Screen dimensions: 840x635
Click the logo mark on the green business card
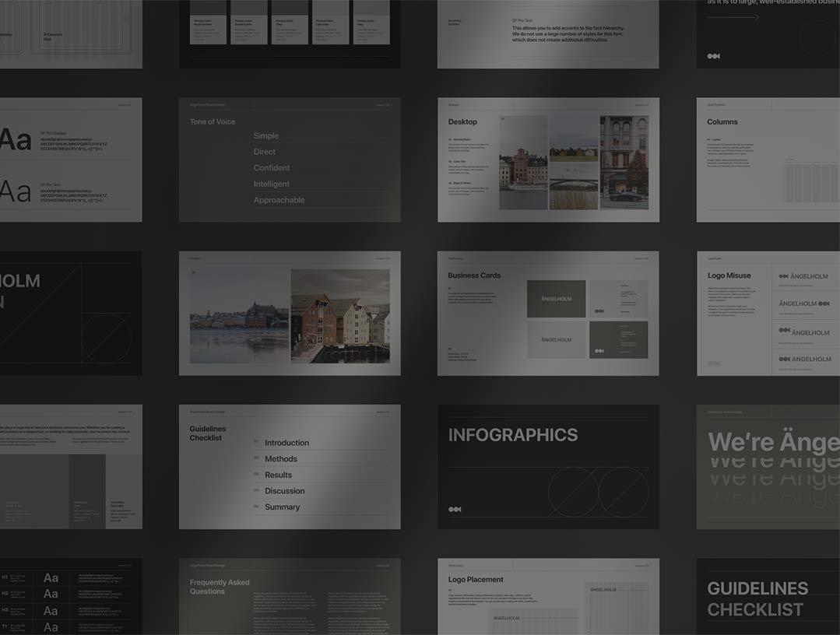(x=599, y=351)
